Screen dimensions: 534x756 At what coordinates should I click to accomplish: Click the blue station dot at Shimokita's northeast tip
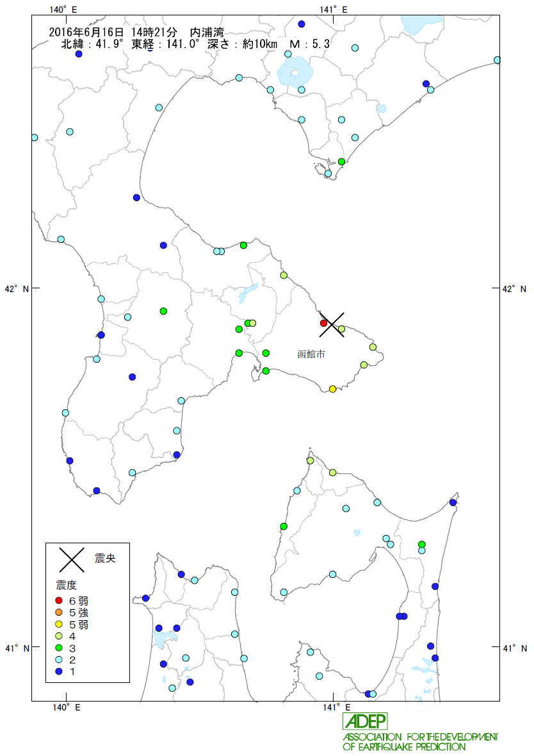point(453,502)
